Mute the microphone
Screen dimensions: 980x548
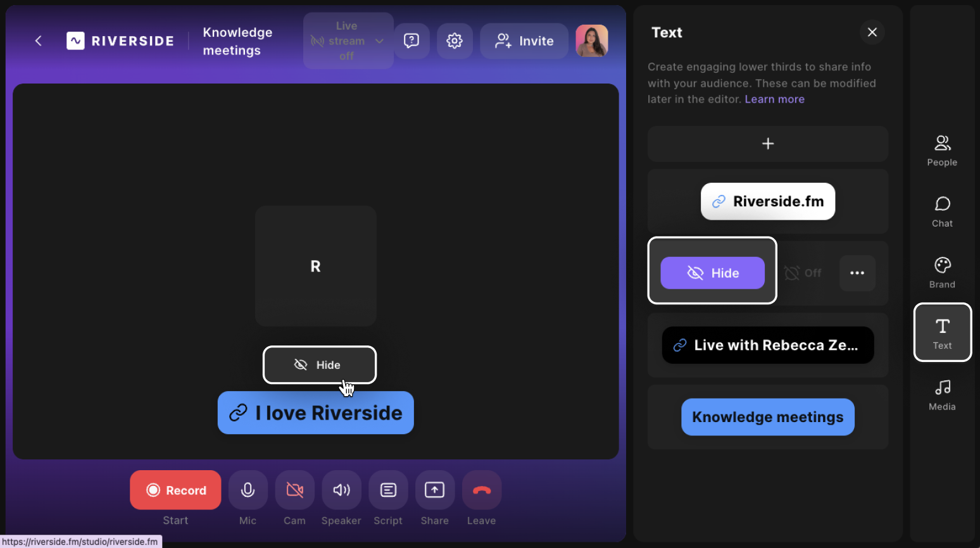point(248,490)
